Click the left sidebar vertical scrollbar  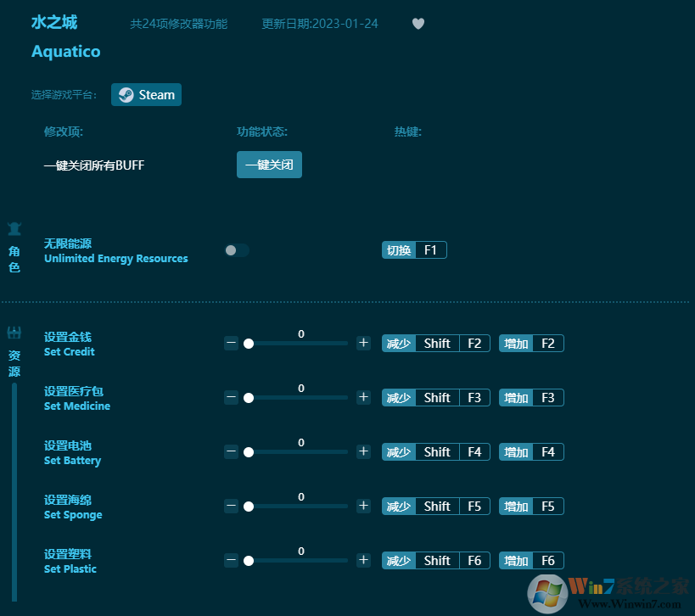tap(14, 492)
